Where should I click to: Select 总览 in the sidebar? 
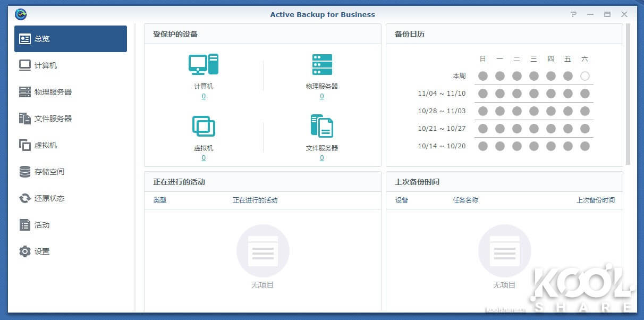(71, 39)
